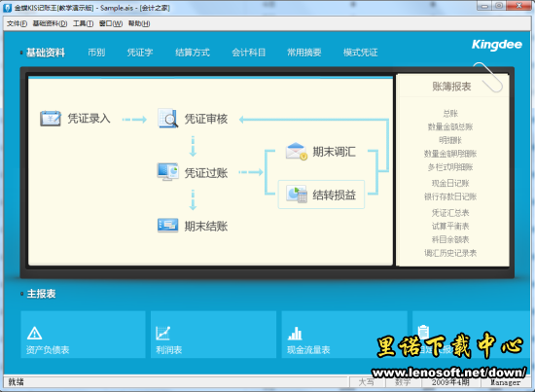Open the 基础资料(D) menu
Screen dimensions: 535x392
pos(50,23)
